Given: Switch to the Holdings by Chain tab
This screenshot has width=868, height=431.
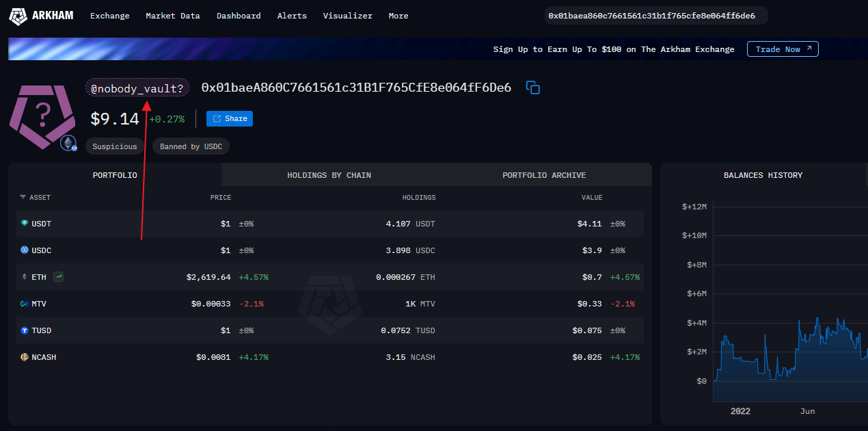Looking at the screenshot, I should [329, 175].
